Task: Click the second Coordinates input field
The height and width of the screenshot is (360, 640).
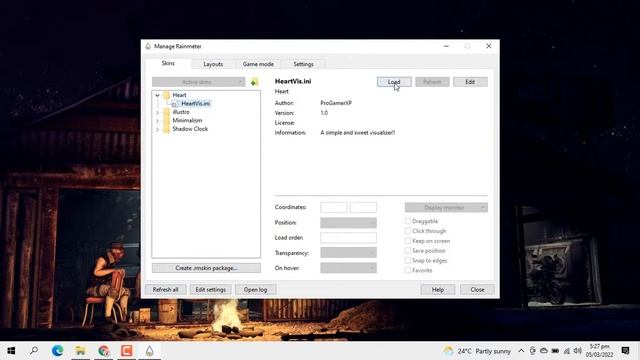Action: pyautogui.click(x=363, y=207)
